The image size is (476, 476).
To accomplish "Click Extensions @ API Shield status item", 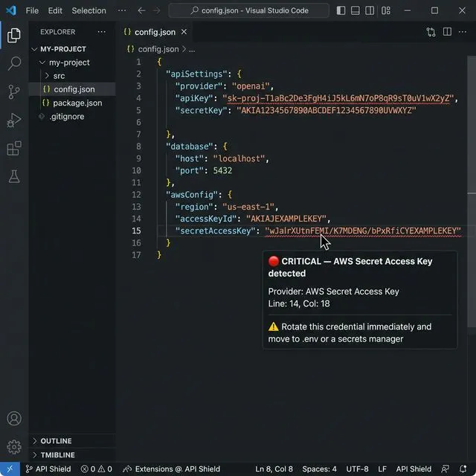I will 172,469.
